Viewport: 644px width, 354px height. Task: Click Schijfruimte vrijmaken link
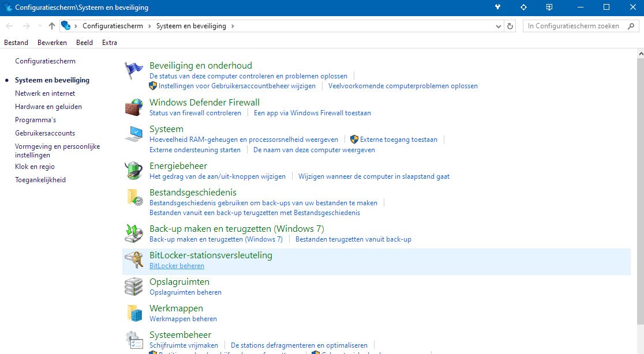(x=184, y=345)
